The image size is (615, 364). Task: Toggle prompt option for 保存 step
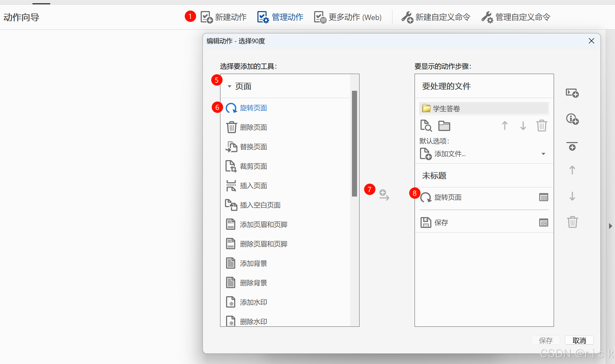point(543,223)
